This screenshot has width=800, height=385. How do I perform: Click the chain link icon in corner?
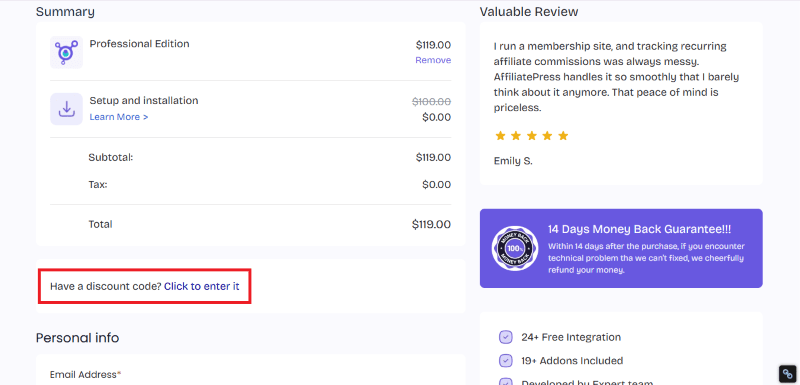pos(788,374)
